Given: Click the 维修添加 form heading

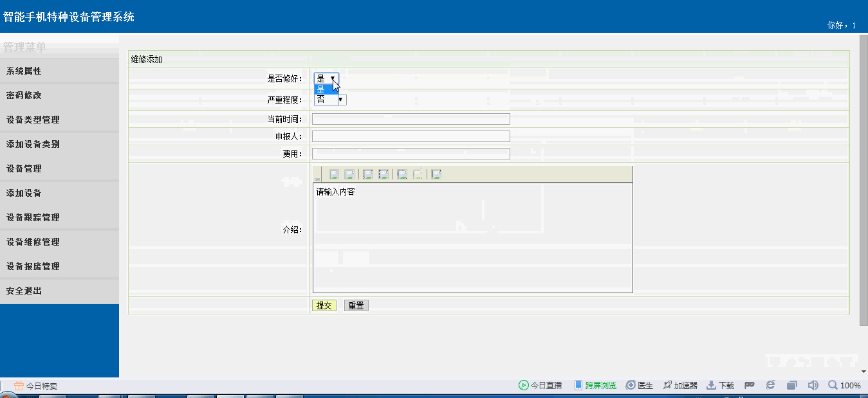Looking at the screenshot, I should click(147, 59).
